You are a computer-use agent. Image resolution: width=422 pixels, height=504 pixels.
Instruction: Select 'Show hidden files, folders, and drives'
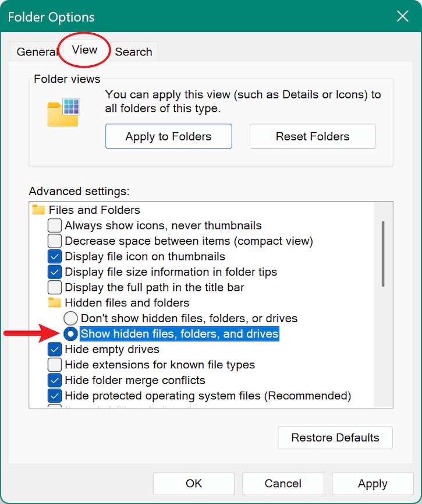tap(70, 333)
